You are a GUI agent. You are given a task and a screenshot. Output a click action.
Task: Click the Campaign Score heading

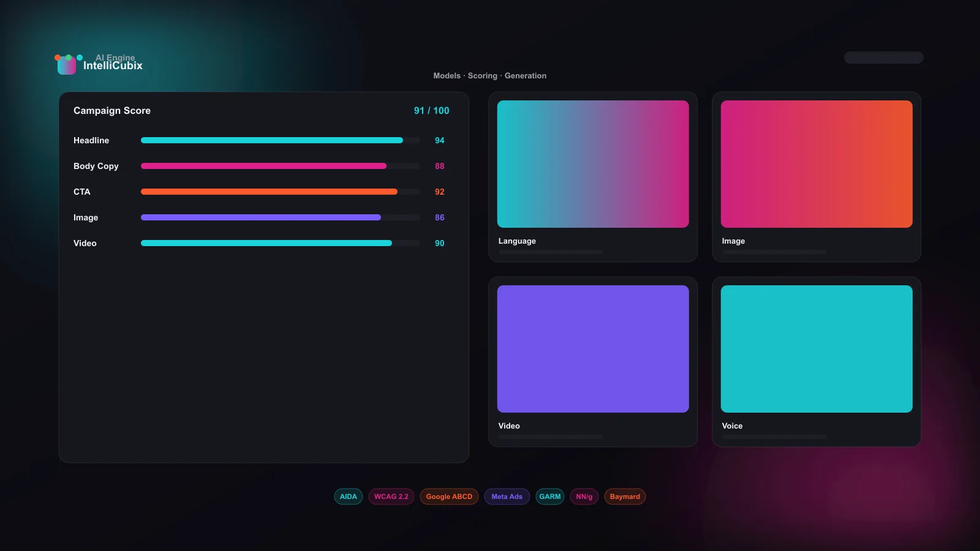(x=112, y=111)
